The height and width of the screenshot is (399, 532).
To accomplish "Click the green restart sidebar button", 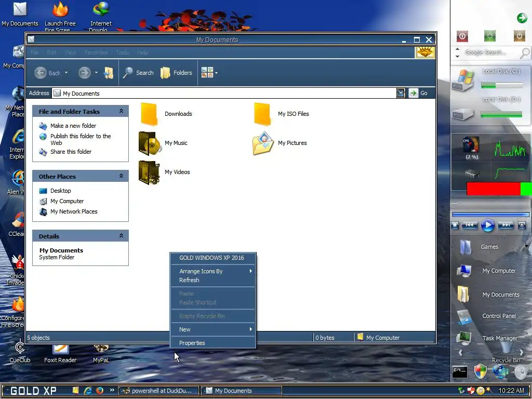I will (x=489, y=36).
